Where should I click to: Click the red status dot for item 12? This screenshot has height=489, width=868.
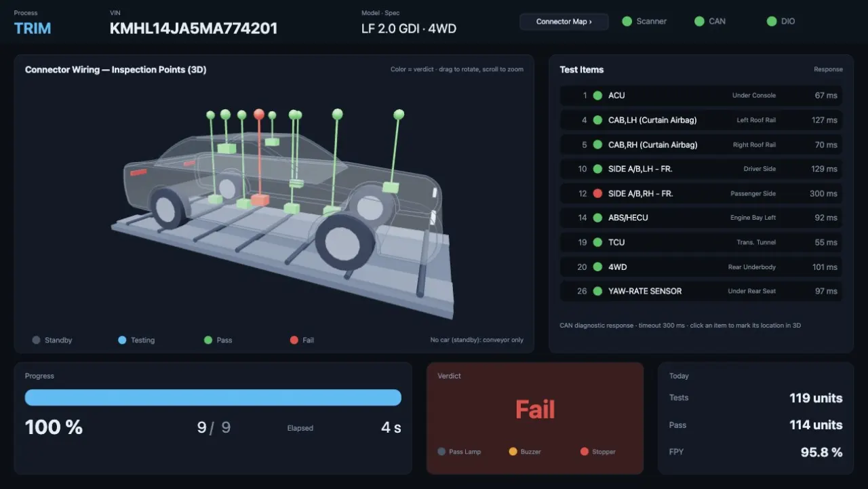(x=597, y=193)
